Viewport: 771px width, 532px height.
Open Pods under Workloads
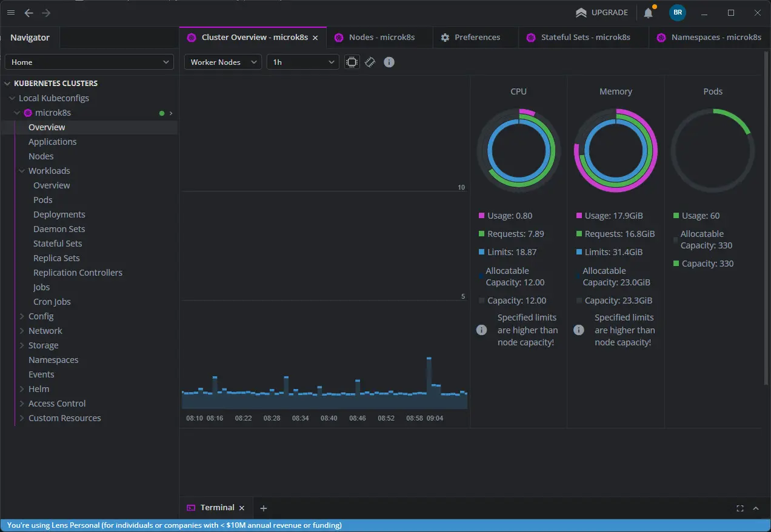(43, 200)
